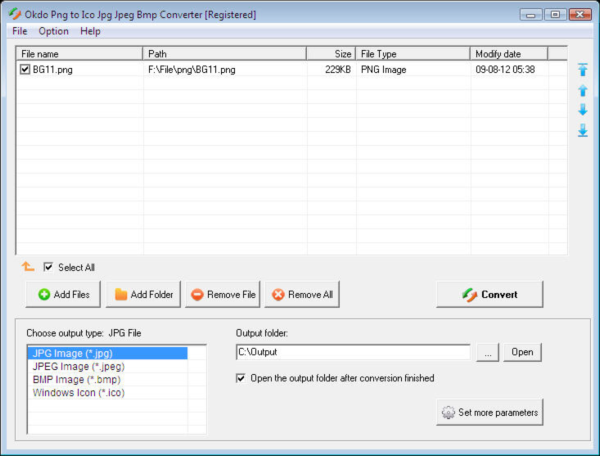The image size is (600, 456).
Task: Move selected file to top of list
Action: tap(582, 69)
